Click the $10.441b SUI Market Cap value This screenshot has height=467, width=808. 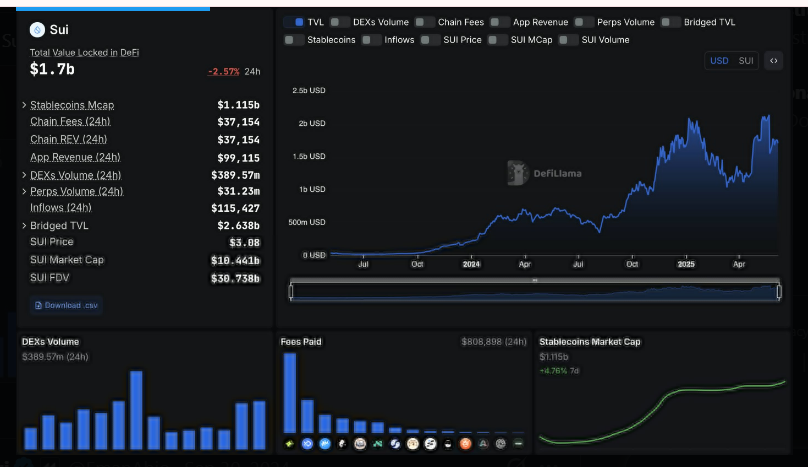pyautogui.click(x=235, y=260)
